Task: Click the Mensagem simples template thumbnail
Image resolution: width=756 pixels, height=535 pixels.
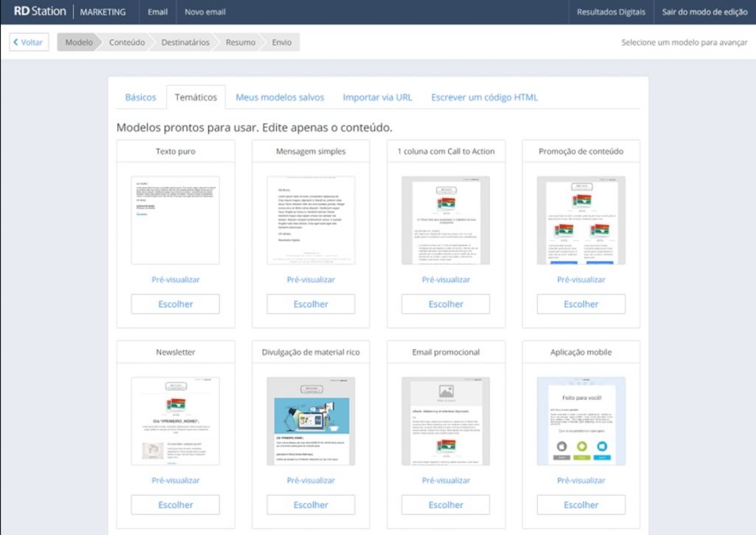Action: (311, 220)
